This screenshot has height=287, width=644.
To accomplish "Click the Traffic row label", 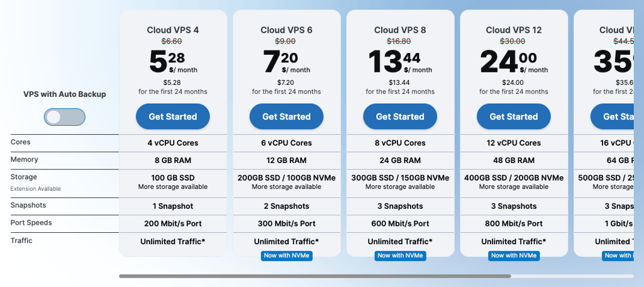I will (x=21, y=240).
